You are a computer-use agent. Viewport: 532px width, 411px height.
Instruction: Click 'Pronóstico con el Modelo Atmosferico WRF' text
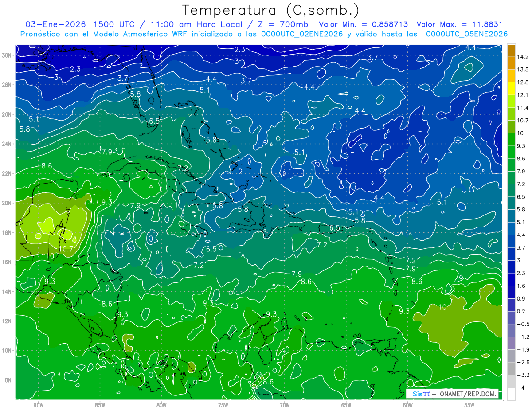tap(105, 34)
